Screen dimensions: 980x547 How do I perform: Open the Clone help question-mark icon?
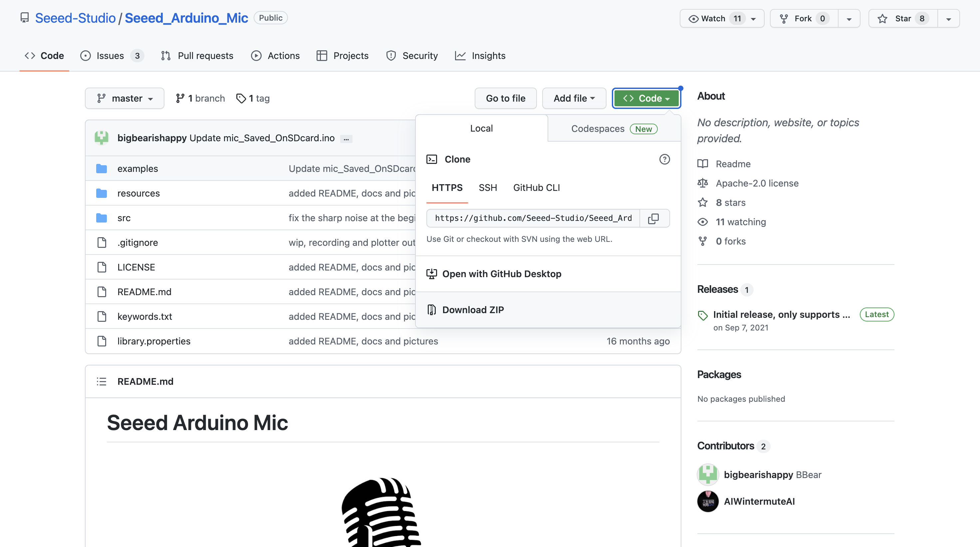click(x=664, y=159)
